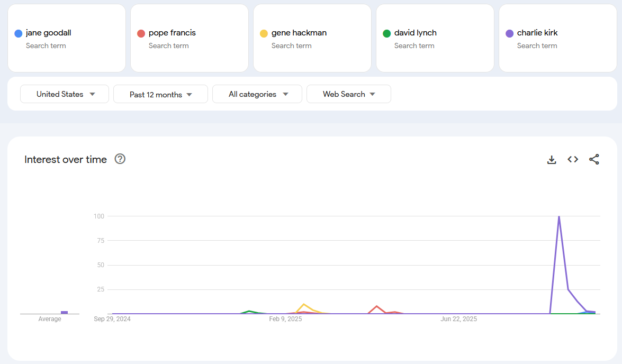The height and width of the screenshot is (364, 622).
Task: Open the help icon beside Interest over time
Action: click(120, 159)
